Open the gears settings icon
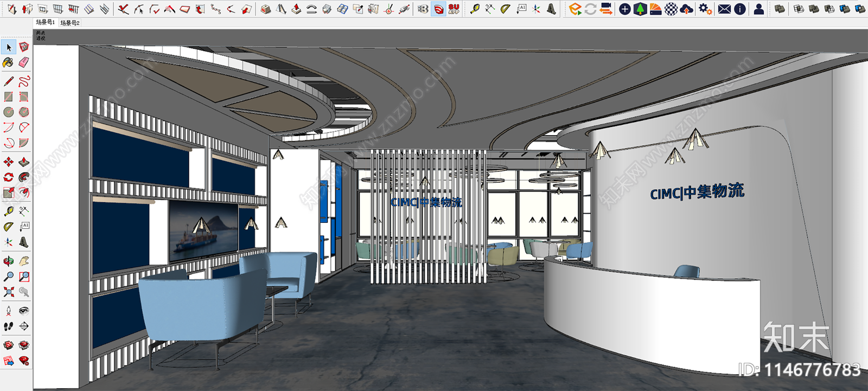The image size is (868, 391). 705,9
